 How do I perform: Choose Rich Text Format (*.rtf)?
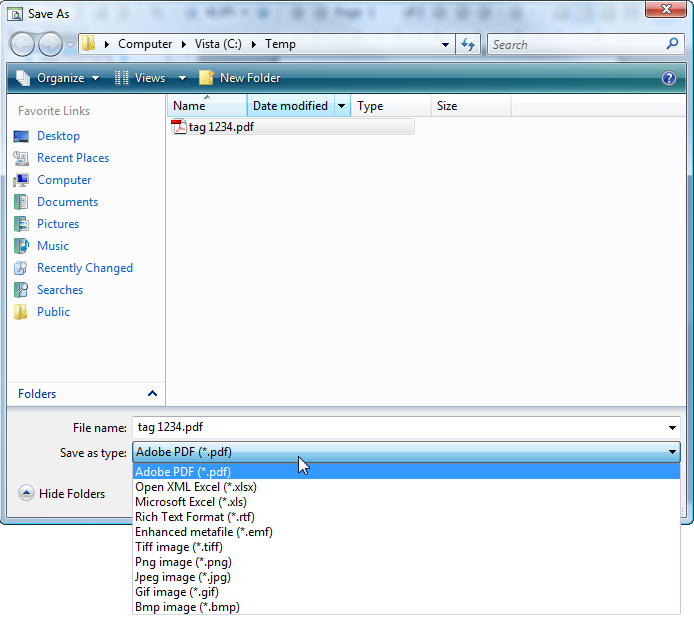406,517
